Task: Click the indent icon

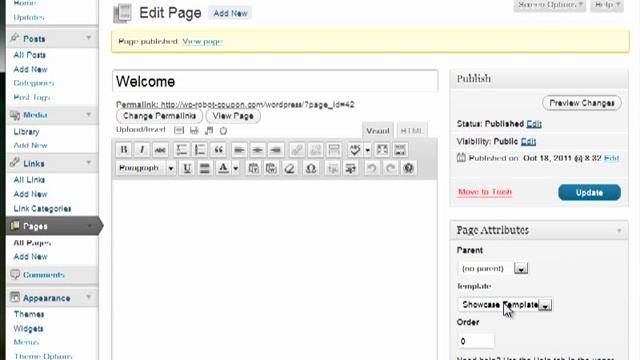Action: 351,168
